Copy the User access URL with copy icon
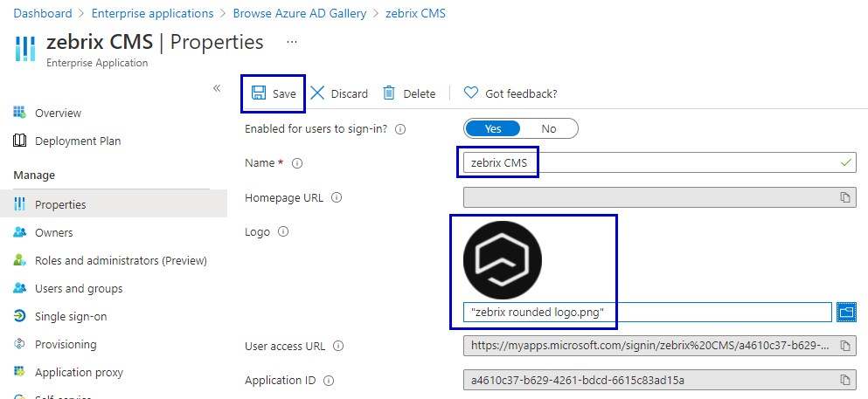The height and width of the screenshot is (399, 868). pos(844,346)
